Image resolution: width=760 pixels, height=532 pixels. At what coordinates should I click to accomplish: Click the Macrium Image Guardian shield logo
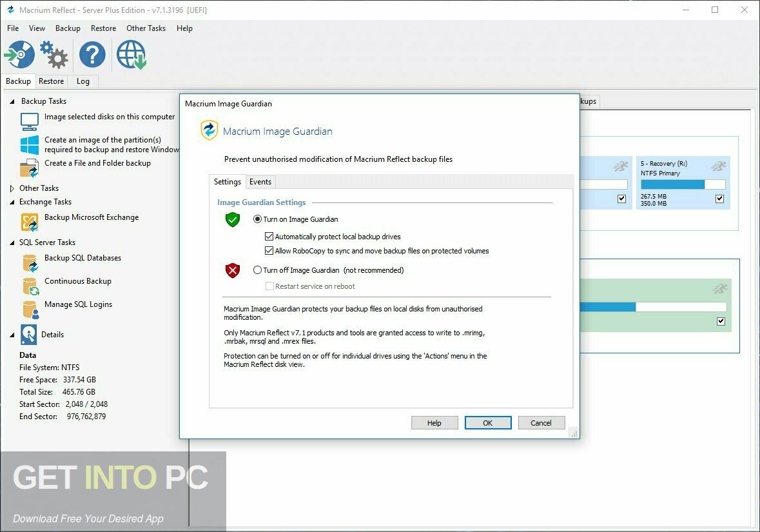point(209,130)
